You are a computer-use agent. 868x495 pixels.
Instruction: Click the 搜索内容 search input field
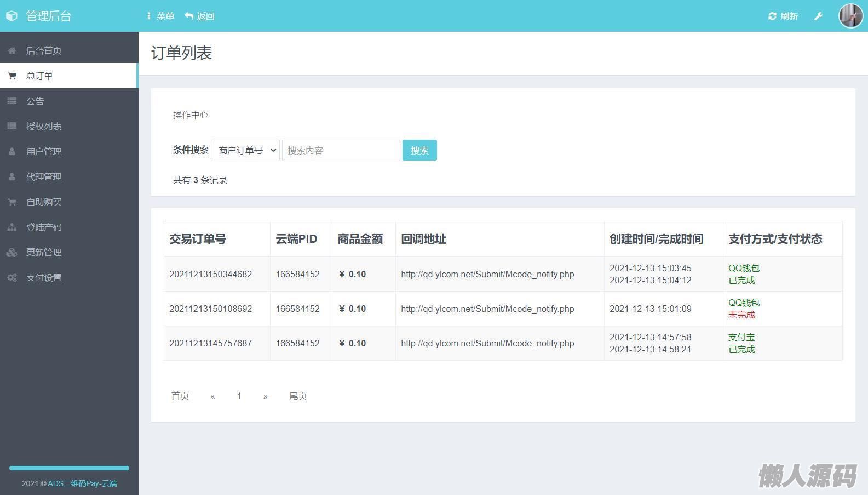click(341, 150)
